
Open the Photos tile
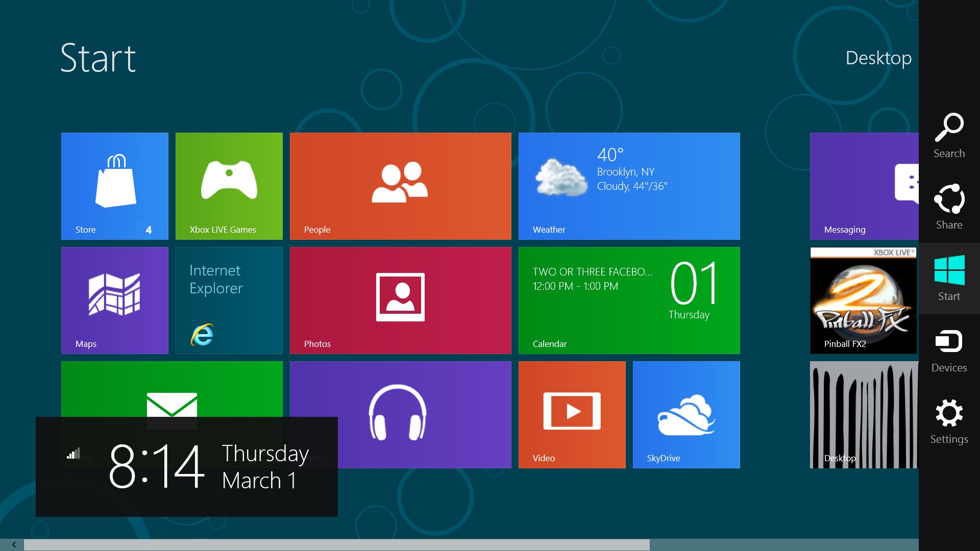(x=400, y=300)
